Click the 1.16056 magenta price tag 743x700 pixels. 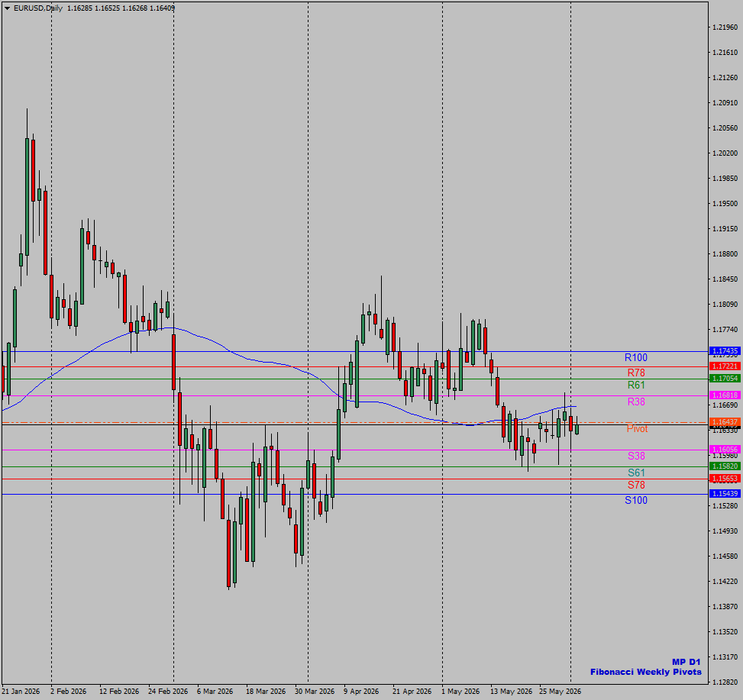tap(725, 450)
